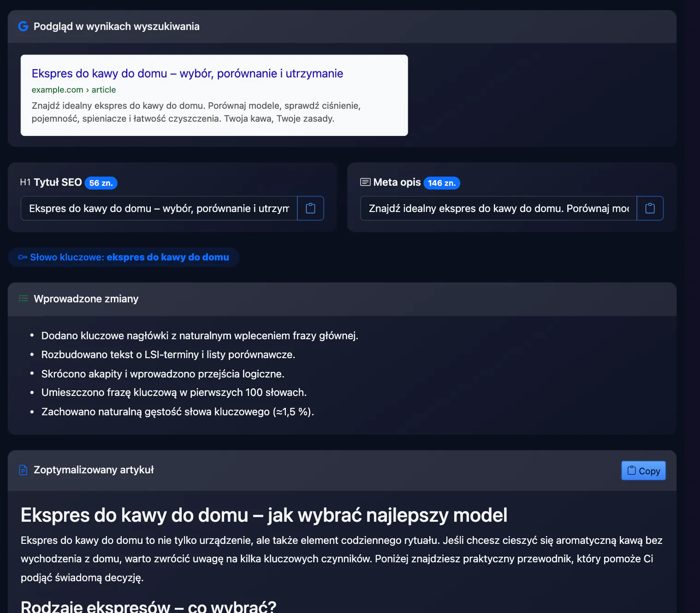The width and height of the screenshot is (700, 613).
Task: Click the 56 zn. character count badge
Action: (x=101, y=183)
